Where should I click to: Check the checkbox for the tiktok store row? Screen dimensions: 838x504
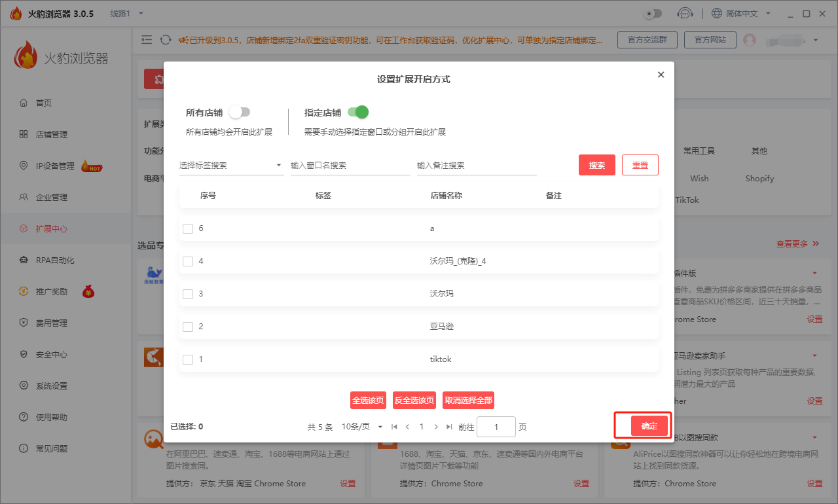[188, 359]
